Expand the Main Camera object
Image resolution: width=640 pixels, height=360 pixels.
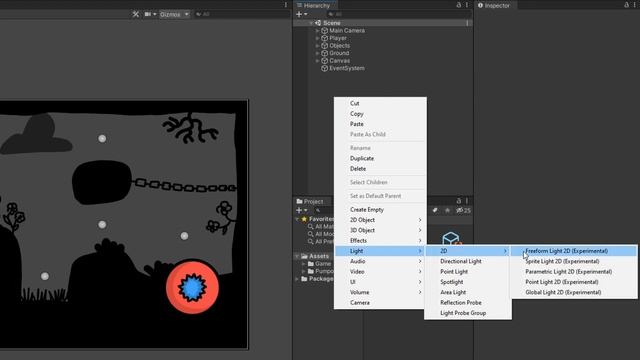[317, 31]
